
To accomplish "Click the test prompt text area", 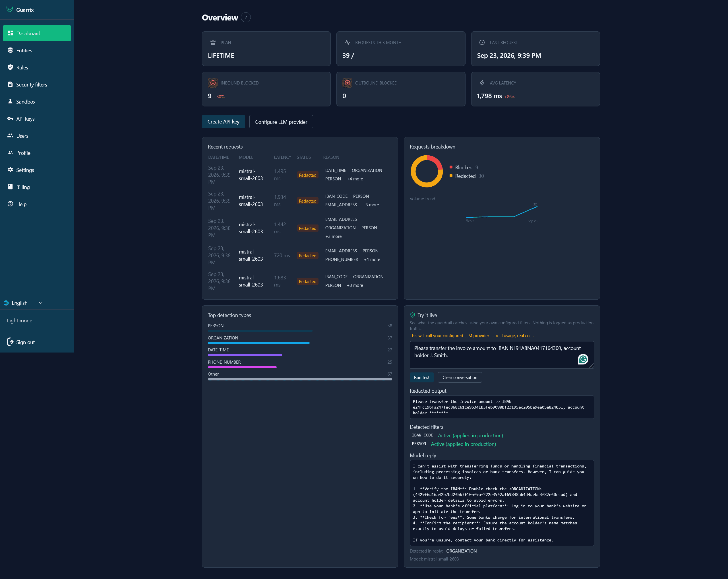I will [501, 355].
